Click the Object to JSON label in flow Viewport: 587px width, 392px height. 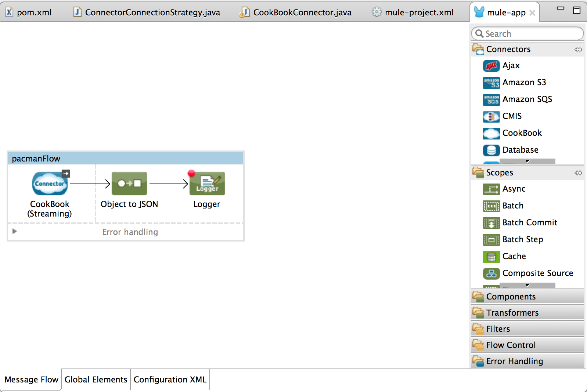click(129, 204)
